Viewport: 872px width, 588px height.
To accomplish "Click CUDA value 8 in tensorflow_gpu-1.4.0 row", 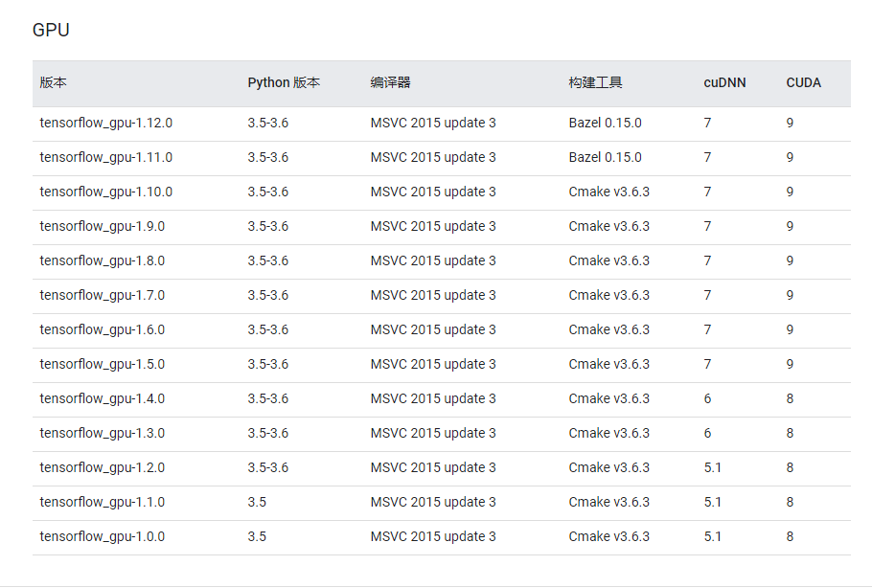I will click(x=790, y=398).
